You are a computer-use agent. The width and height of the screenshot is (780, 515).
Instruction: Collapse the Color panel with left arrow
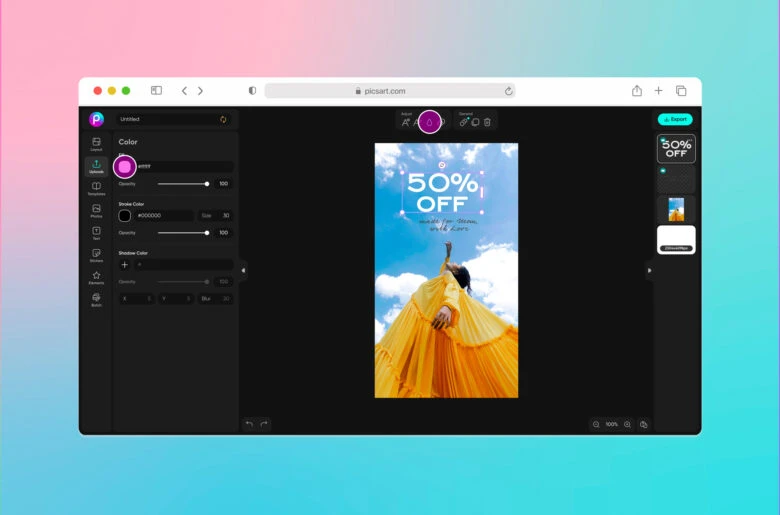[x=243, y=270]
